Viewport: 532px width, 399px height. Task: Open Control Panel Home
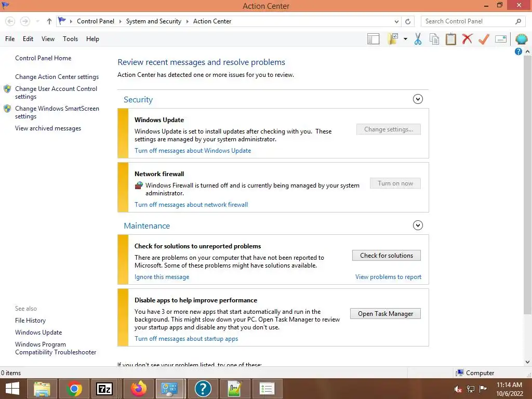click(x=43, y=58)
